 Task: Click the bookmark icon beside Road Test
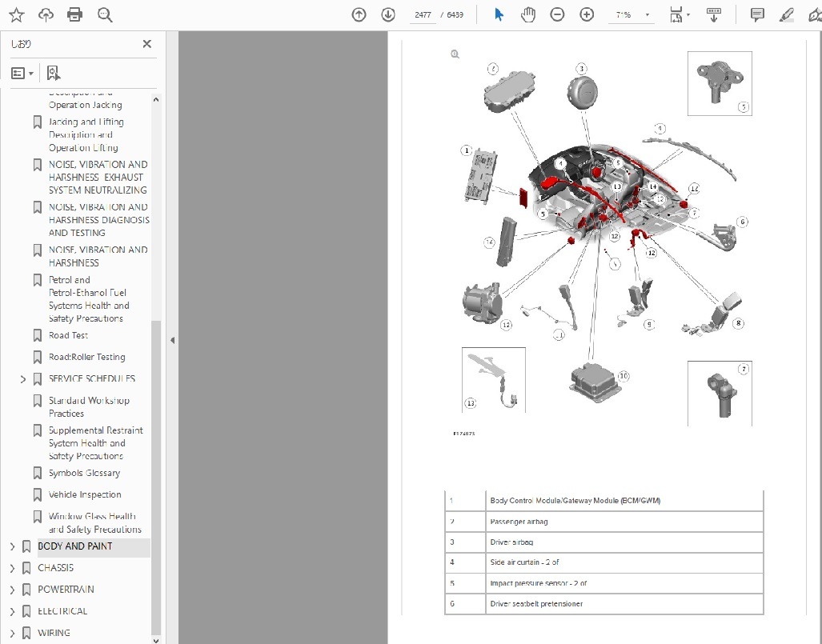point(38,335)
